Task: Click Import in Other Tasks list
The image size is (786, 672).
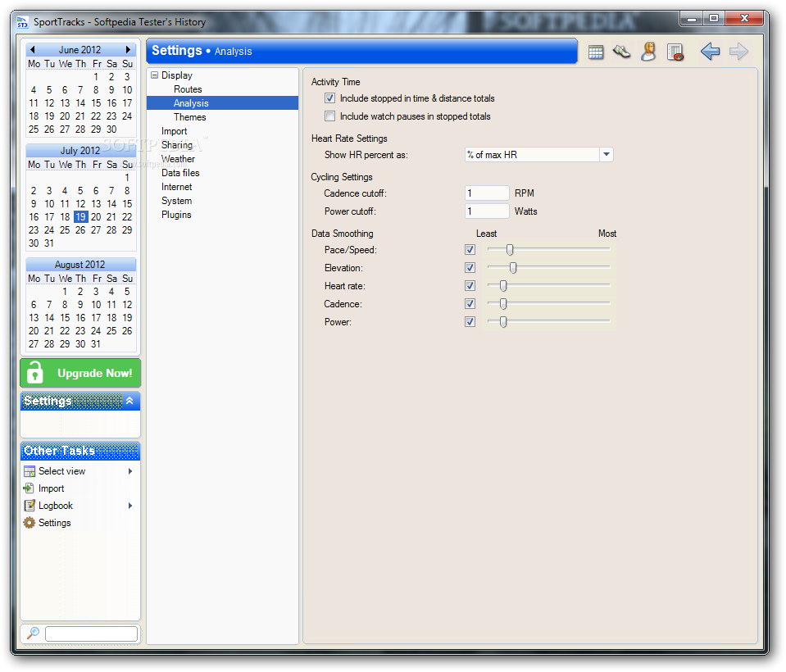Action: pos(51,488)
